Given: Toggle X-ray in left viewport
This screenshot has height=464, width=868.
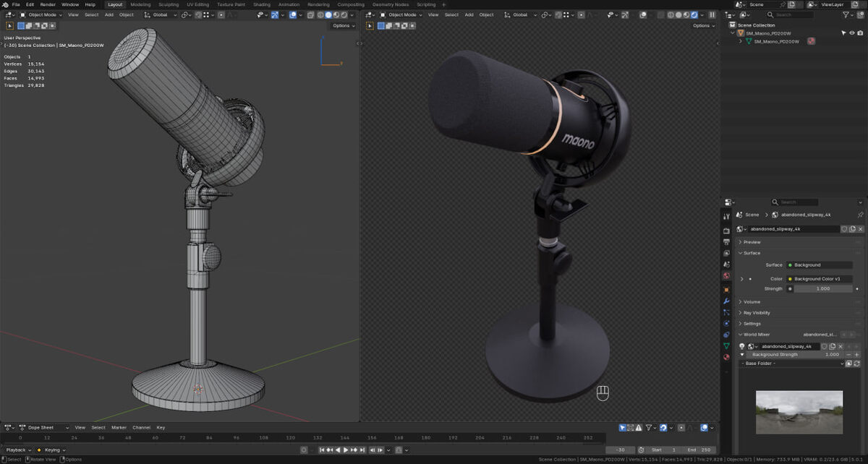Looking at the screenshot, I should pyautogui.click(x=310, y=14).
